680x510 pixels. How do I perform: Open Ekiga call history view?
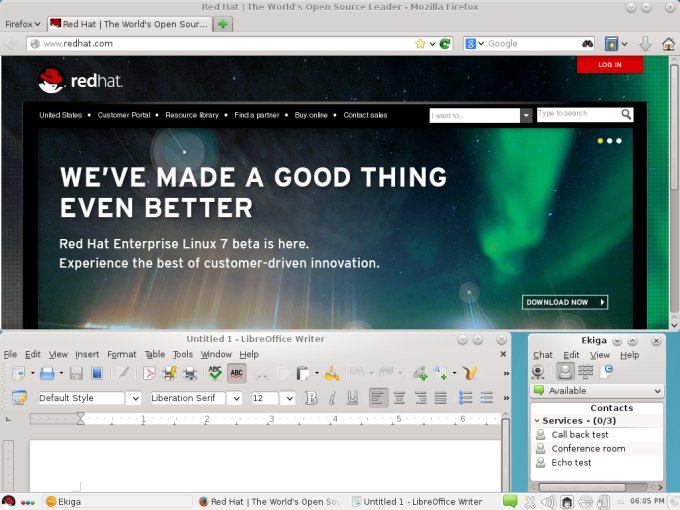[x=607, y=371]
